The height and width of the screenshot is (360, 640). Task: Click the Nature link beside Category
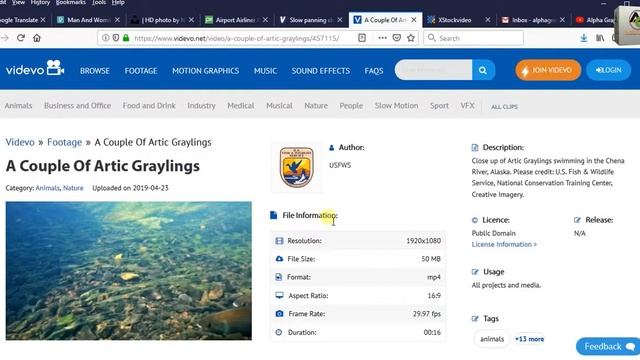pyautogui.click(x=73, y=188)
